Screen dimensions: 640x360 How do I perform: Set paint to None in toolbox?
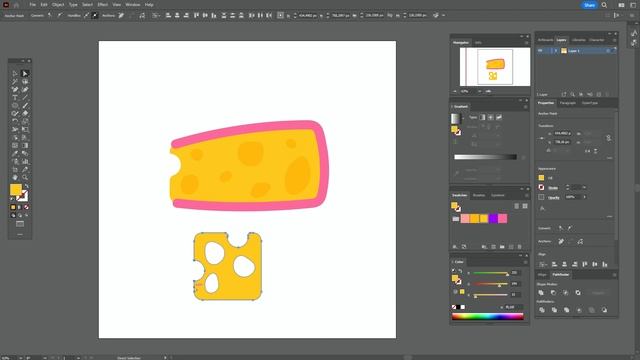27,207
